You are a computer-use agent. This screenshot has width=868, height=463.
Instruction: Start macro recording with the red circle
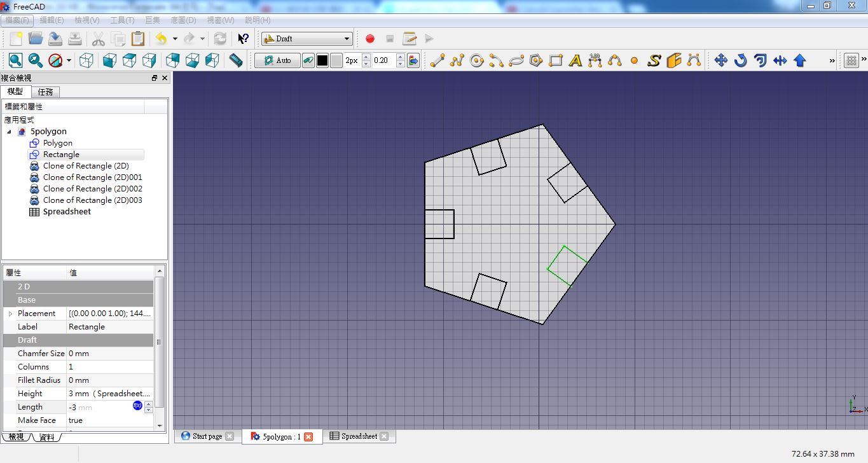click(x=370, y=39)
